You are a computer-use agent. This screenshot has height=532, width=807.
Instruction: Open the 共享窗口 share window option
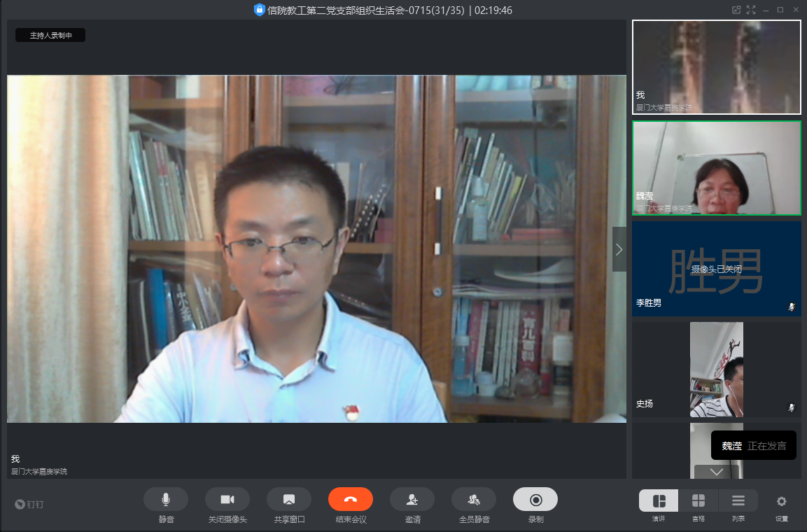click(289, 499)
